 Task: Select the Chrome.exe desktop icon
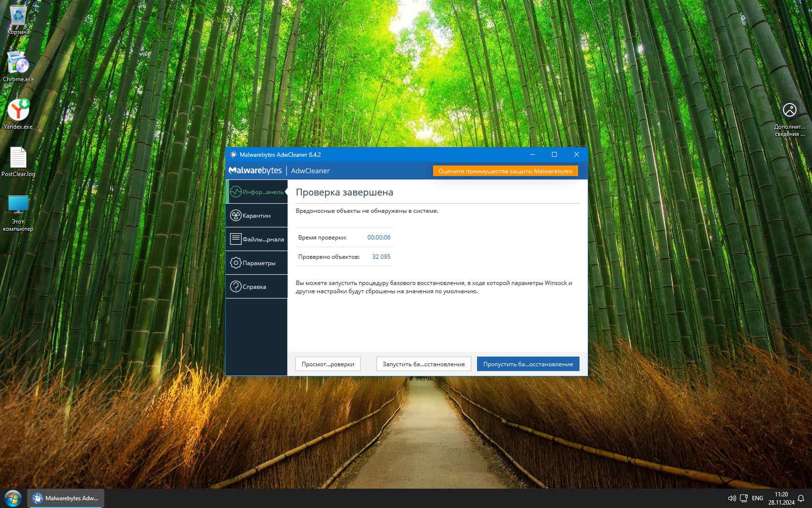[18, 66]
